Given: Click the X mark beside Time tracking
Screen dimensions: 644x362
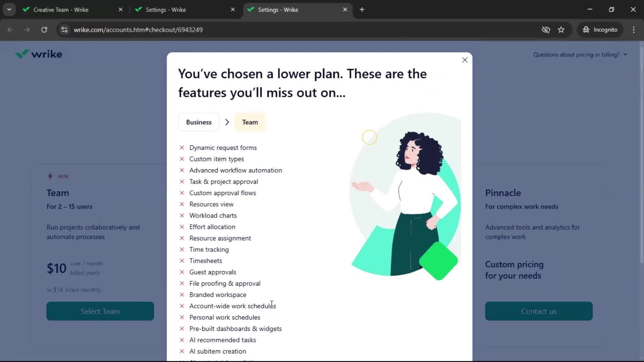Looking at the screenshot, I should point(182,249).
